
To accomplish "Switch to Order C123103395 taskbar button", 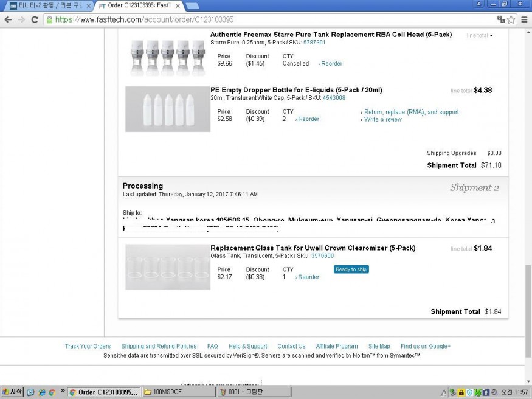I will click(x=104, y=392).
